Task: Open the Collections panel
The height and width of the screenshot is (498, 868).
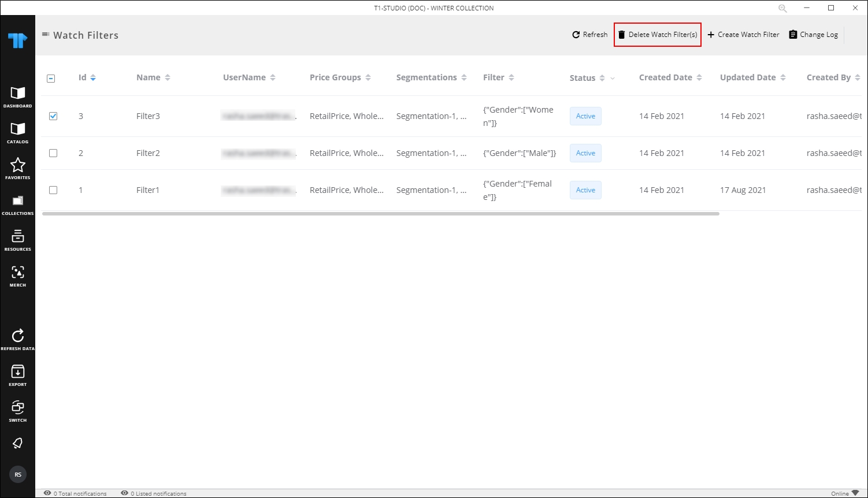Action: 18,202
